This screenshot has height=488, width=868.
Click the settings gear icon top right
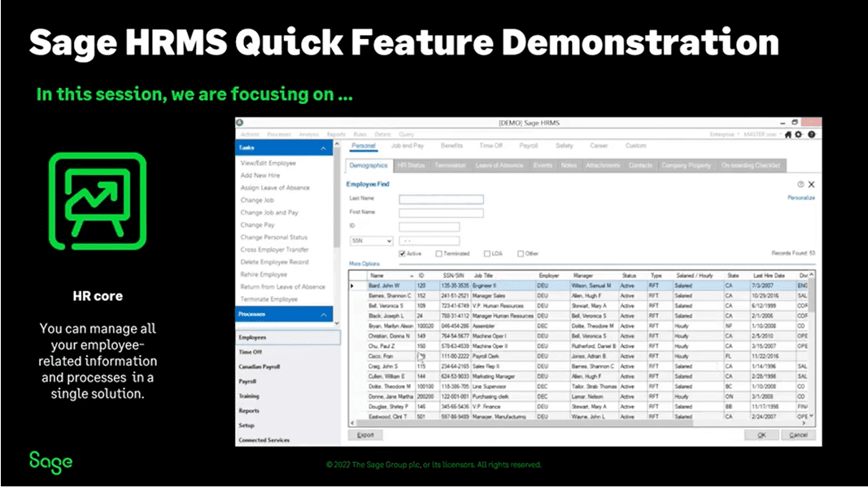tap(799, 136)
